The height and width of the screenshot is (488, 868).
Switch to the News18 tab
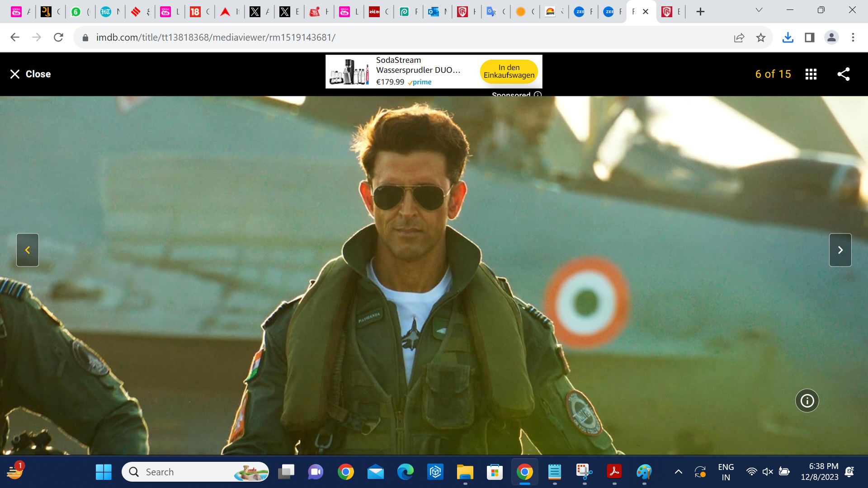tap(200, 12)
